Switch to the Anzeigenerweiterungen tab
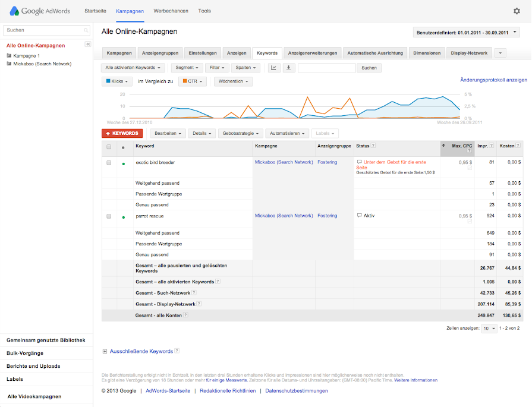532x407 pixels. [x=313, y=53]
